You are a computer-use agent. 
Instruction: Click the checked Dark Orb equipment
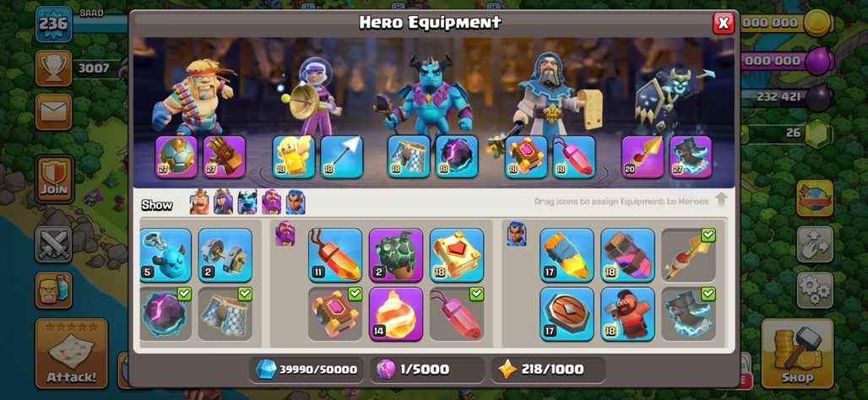pyautogui.click(x=165, y=314)
